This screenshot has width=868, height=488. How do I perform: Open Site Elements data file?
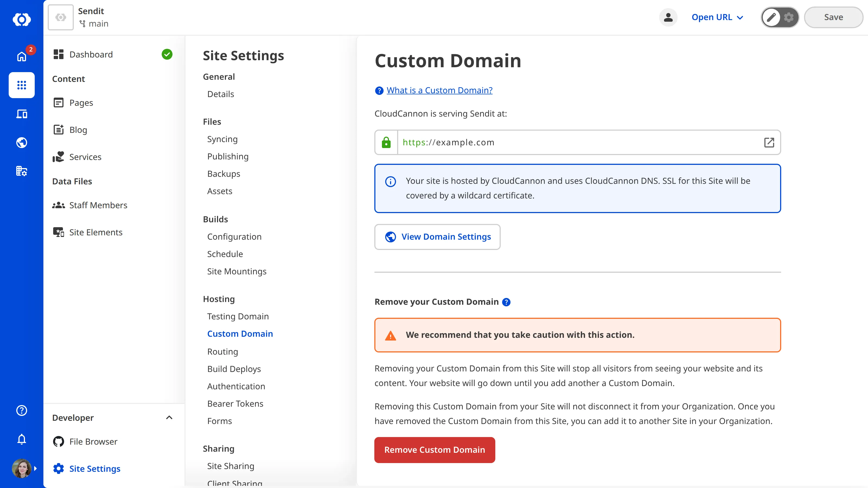pyautogui.click(x=96, y=232)
